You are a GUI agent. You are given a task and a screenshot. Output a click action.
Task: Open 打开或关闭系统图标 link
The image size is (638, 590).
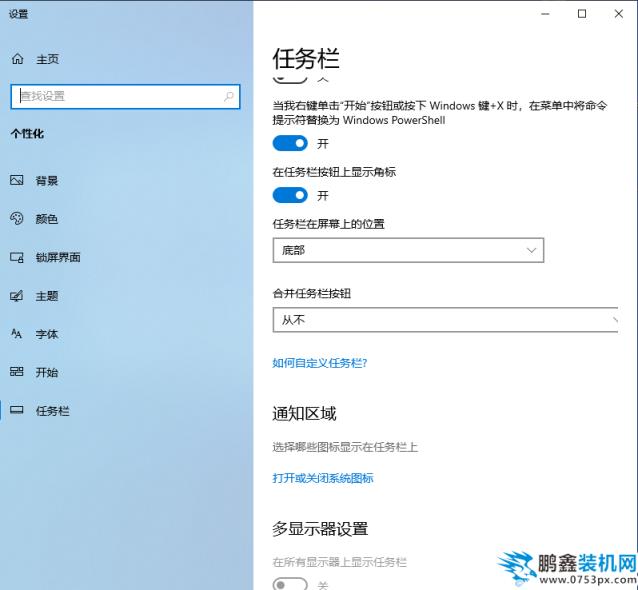tap(323, 478)
